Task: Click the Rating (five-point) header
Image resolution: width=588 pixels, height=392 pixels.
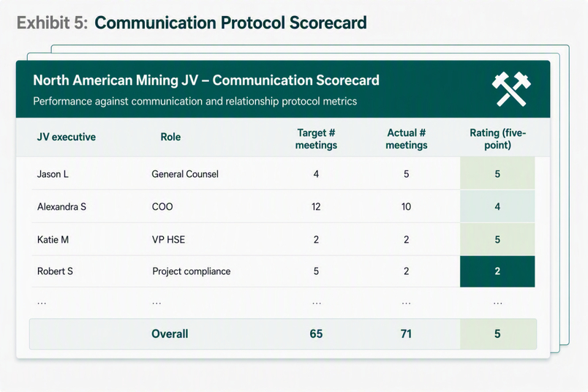Action: 497,139
